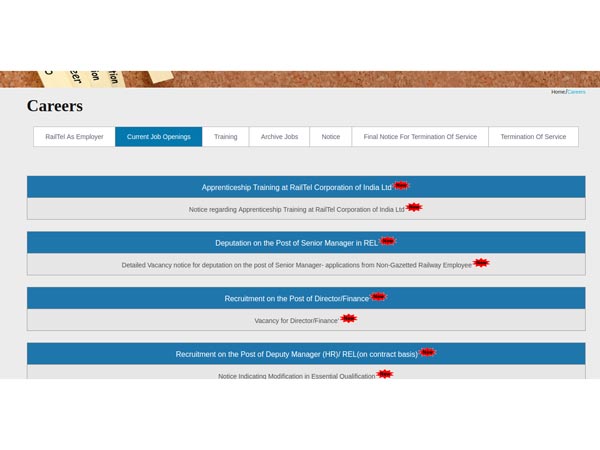600x450 pixels.
Task: Open the Archive Jobs tab
Action: (279, 137)
